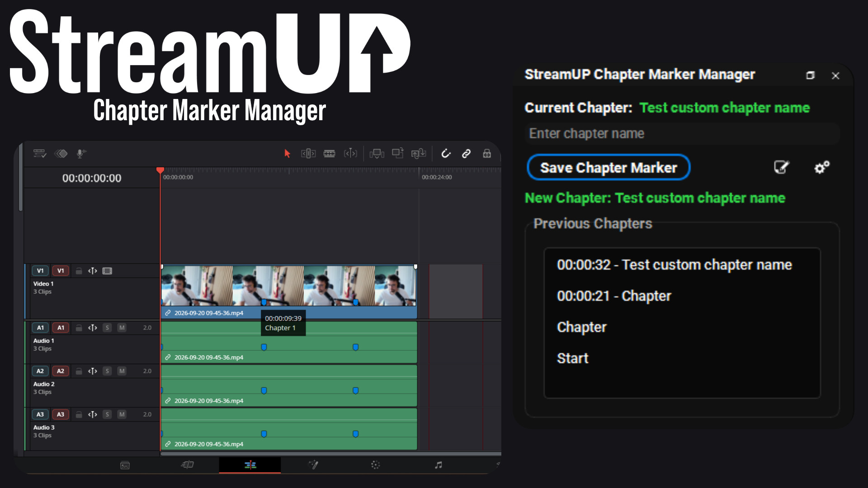This screenshot has height=488, width=868.
Task: Click the Overwrite Clip icon
Action: point(398,154)
